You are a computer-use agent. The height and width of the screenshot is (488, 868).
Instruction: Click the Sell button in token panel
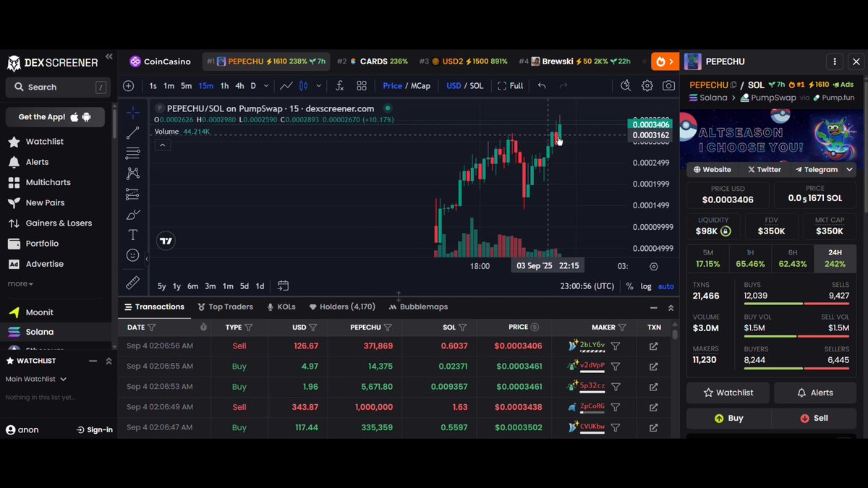(x=814, y=418)
